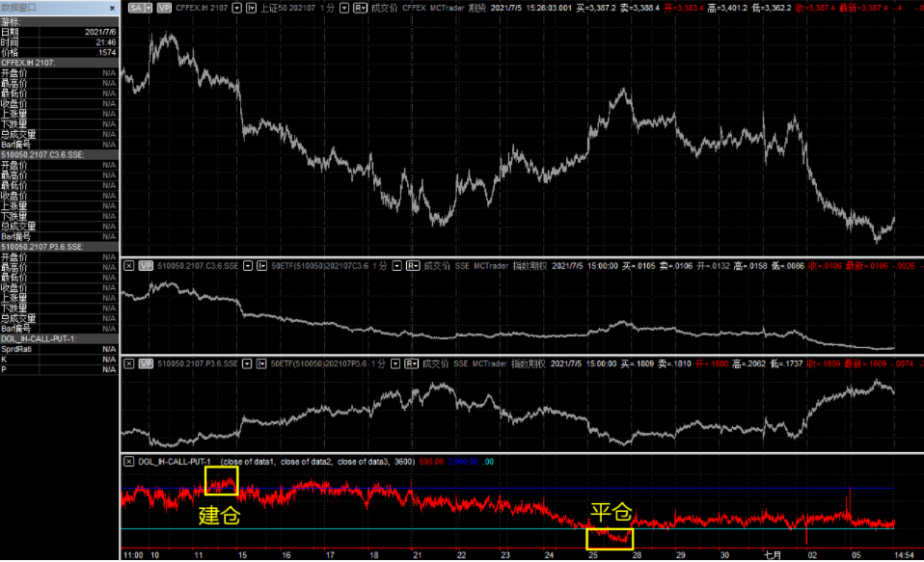The image size is (924, 562).
Task: Open chart type icon for CFFEX.IH 2107
Action: click(251, 9)
